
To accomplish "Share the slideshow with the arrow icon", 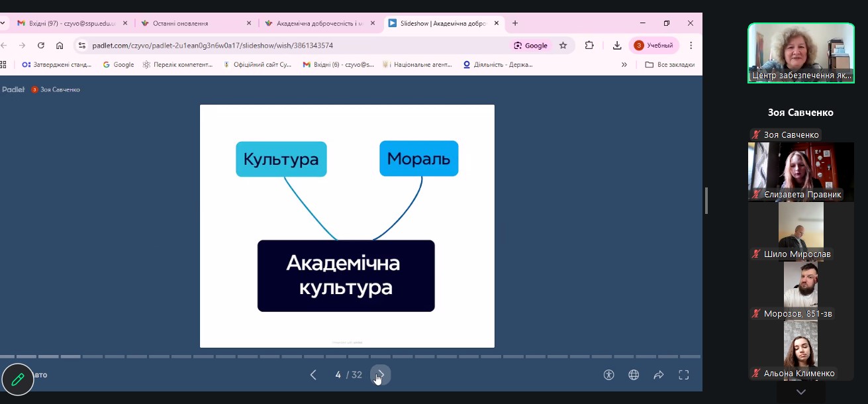I will point(659,375).
